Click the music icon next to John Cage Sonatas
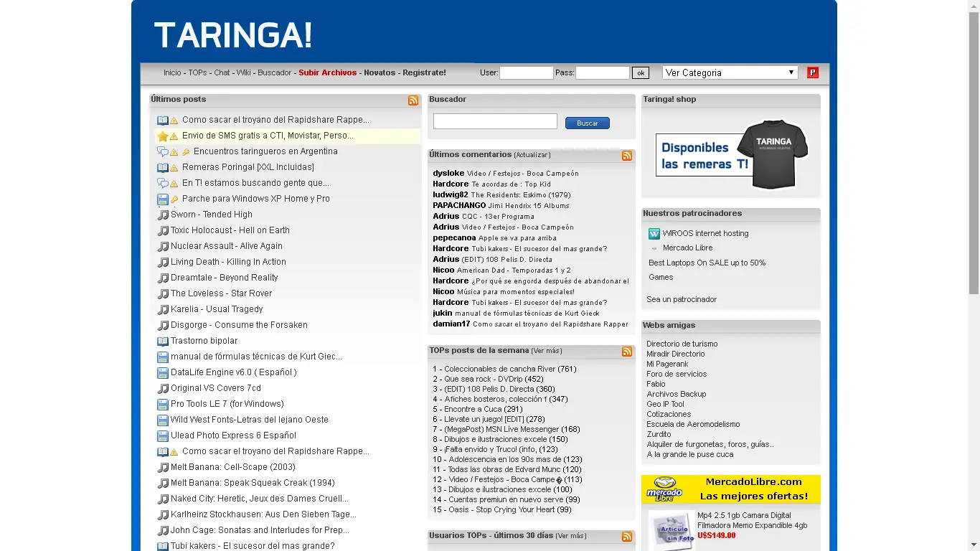The height and width of the screenshot is (551, 980). (x=163, y=531)
